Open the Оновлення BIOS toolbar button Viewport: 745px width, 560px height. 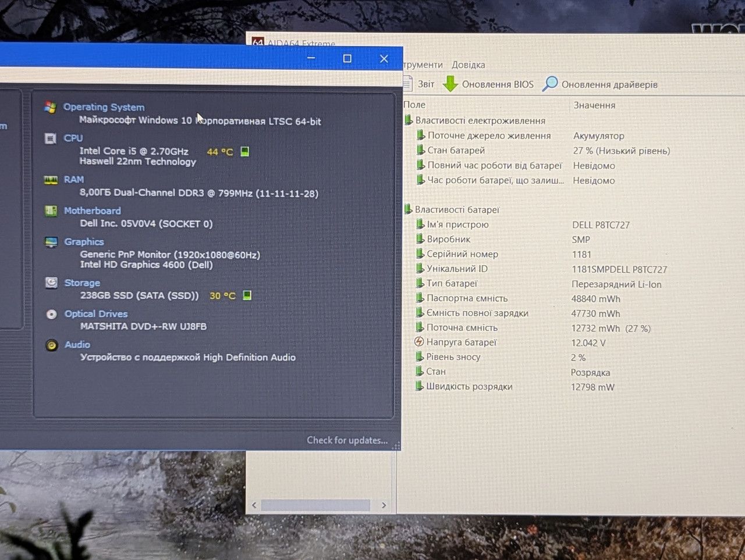pyautogui.click(x=488, y=84)
